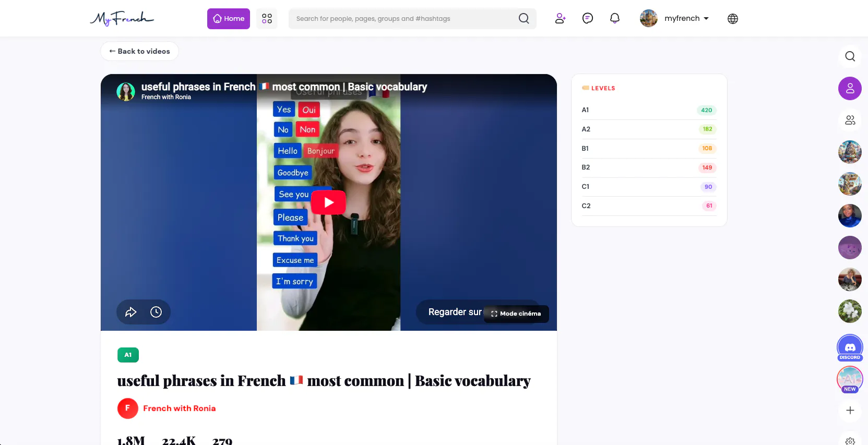Click the 149 count badge for B2
This screenshot has width=868, height=445.
coord(707,167)
